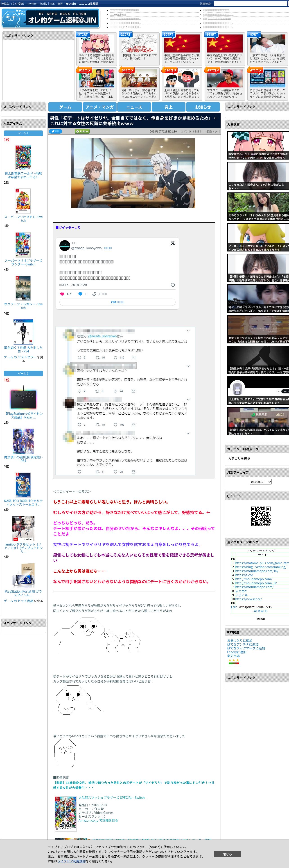Open the RSS link in the top bar
This screenshot has height=868, width=289.
[x=52, y=4]
